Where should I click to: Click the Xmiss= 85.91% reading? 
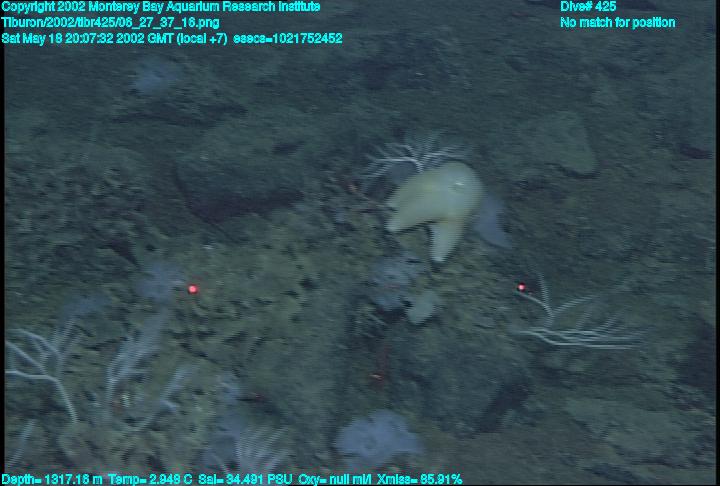pos(419,480)
